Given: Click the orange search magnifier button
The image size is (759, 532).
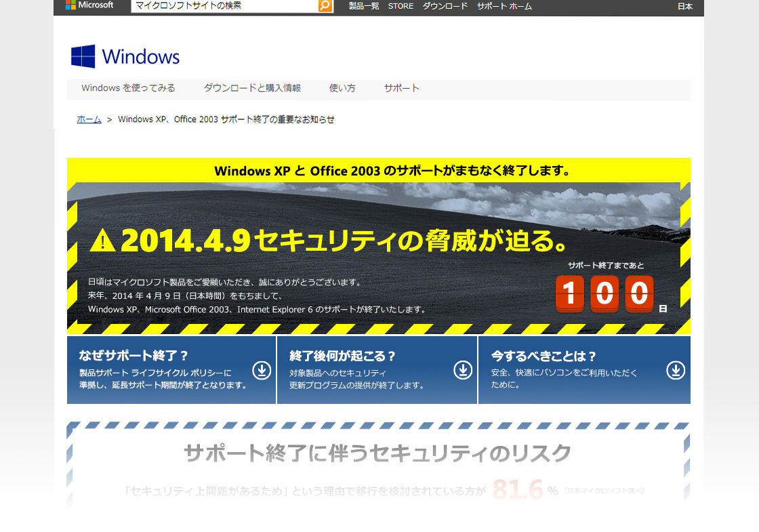Looking at the screenshot, I should tap(326, 6).
